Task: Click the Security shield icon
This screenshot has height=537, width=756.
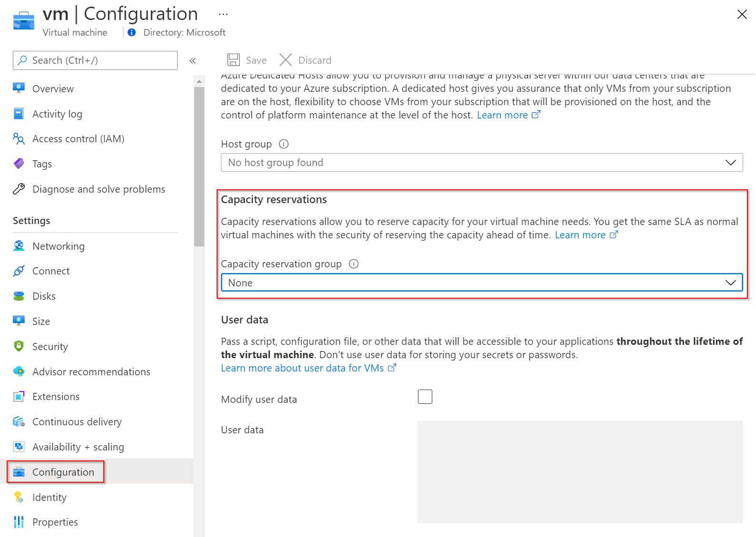Action: point(19,346)
